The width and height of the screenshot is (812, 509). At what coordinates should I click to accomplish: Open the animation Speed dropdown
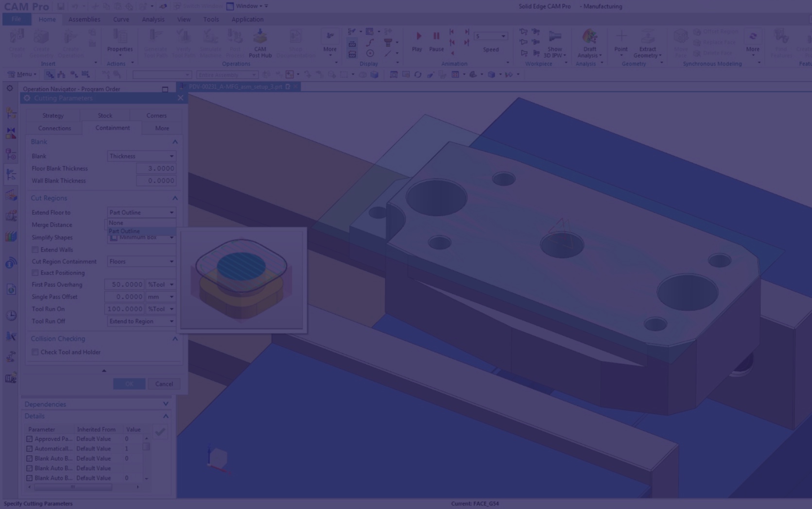click(490, 36)
